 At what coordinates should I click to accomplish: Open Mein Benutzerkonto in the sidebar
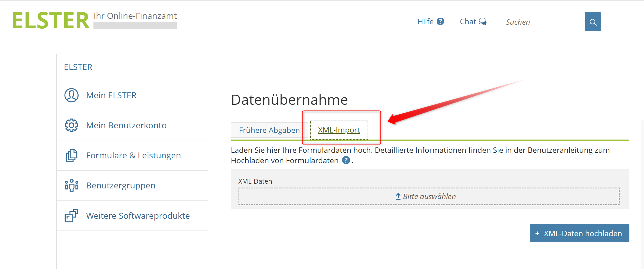pyautogui.click(x=132, y=125)
